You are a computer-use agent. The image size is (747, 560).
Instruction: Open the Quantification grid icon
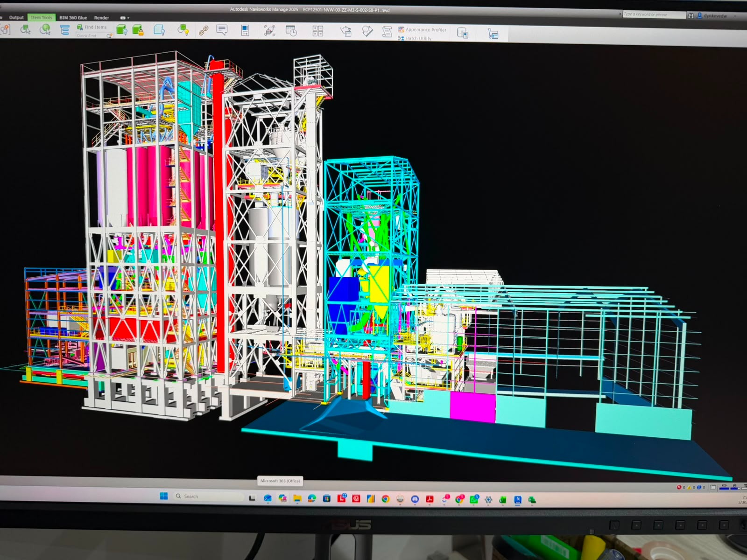(318, 31)
